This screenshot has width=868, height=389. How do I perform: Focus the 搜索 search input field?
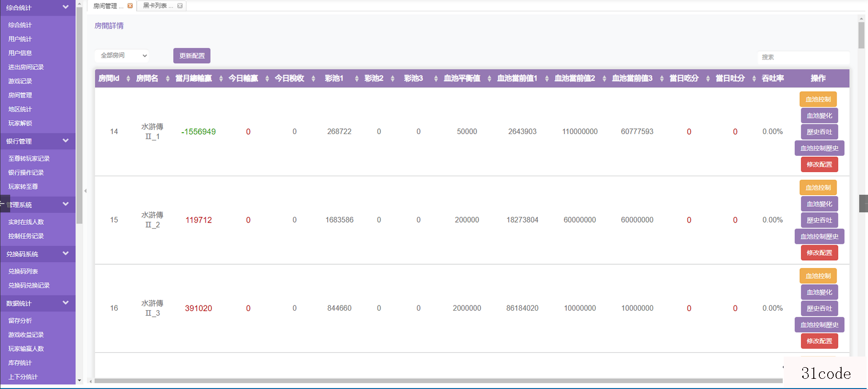804,57
